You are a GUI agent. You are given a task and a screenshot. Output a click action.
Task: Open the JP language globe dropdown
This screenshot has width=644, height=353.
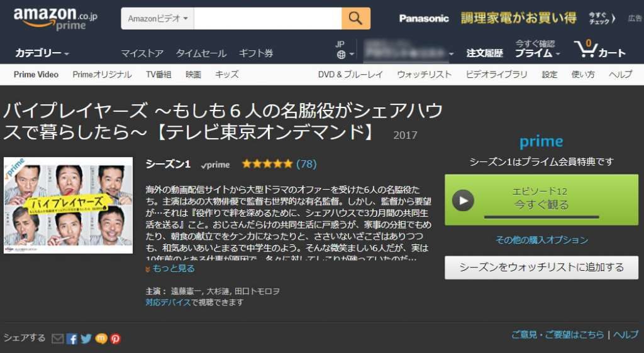click(x=344, y=50)
